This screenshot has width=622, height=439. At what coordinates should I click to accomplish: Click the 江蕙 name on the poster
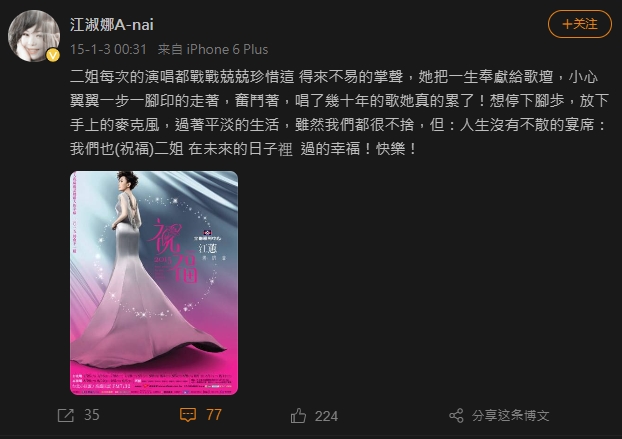tap(207, 249)
